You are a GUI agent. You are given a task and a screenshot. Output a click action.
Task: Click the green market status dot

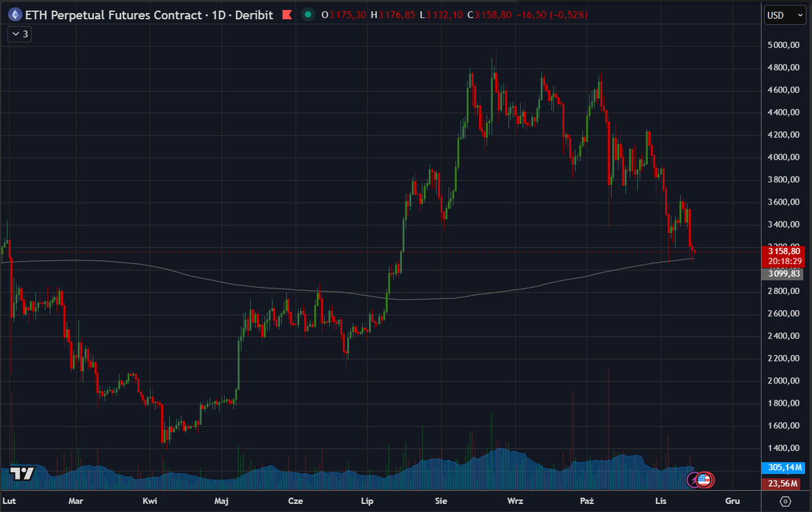click(x=309, y=14)
